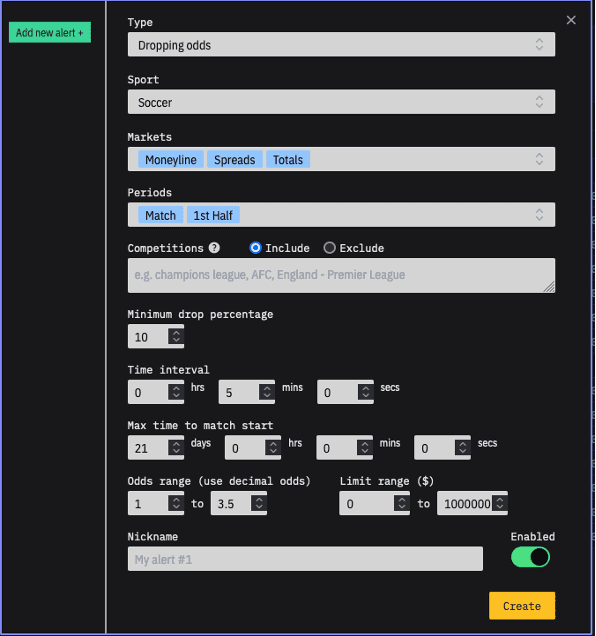
Task: Click the Spreads market tag
Action: coord(235,159)
